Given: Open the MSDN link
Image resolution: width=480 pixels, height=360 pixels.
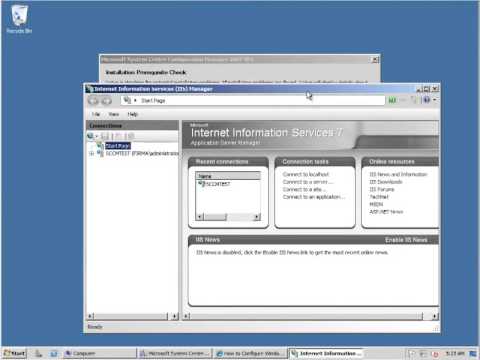Looking at the screenshot, I should tap(376, 204).
